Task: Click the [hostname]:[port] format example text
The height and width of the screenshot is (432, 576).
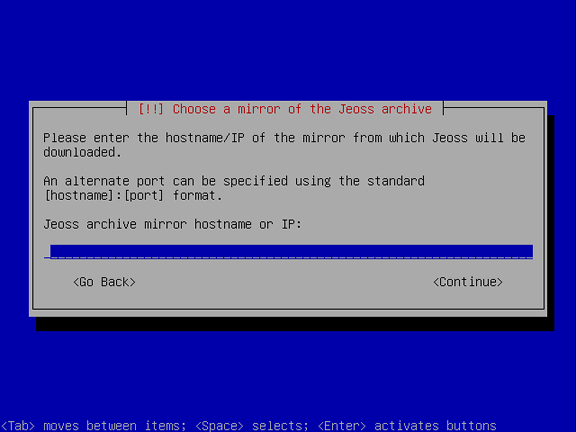Action: click(x=104, y=195)
